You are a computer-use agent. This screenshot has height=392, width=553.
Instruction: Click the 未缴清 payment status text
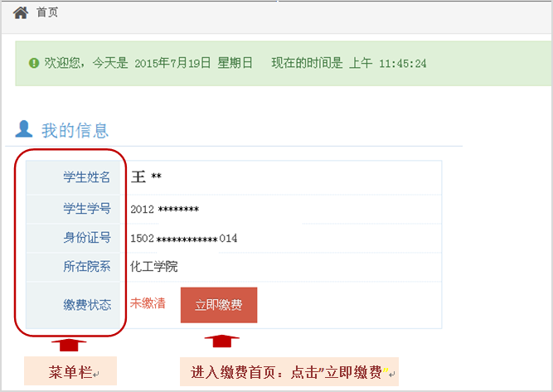148,303
